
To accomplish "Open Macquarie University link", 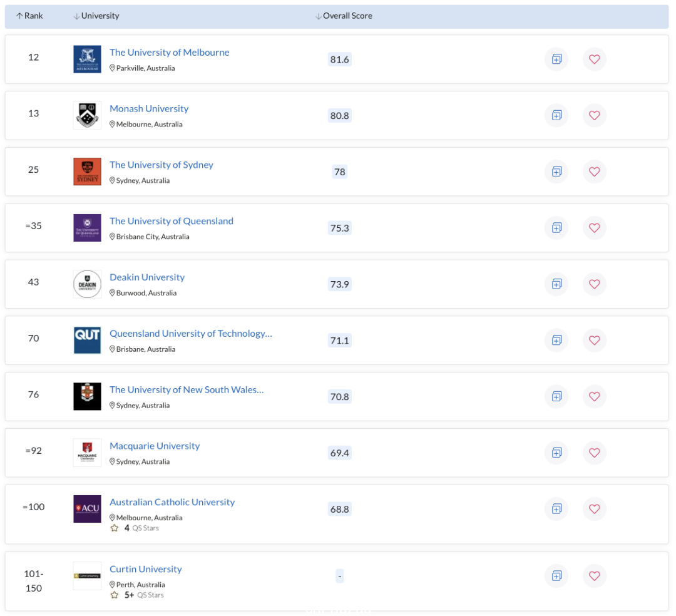I will click(x=155, y=446).
